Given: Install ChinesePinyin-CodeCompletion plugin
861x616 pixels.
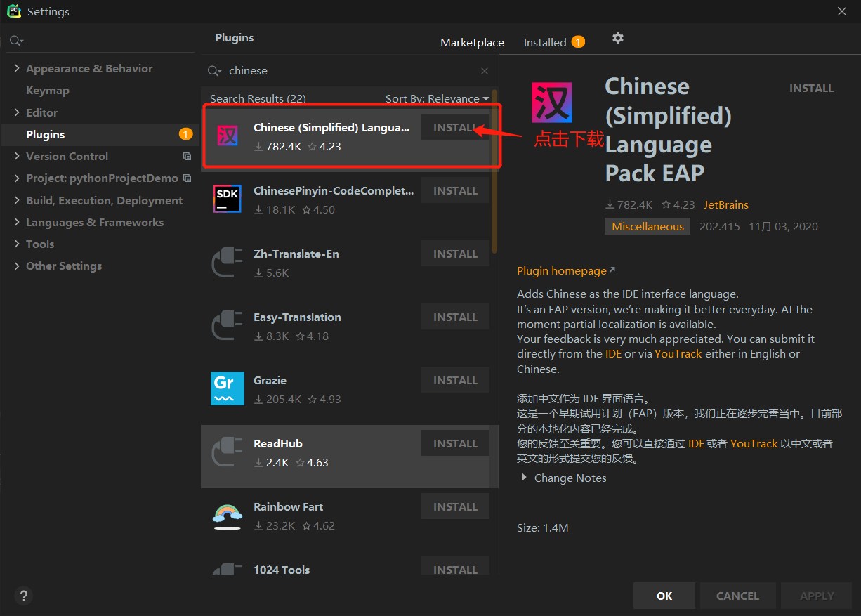Looking at the screenshot, I should tap(455, 190).
